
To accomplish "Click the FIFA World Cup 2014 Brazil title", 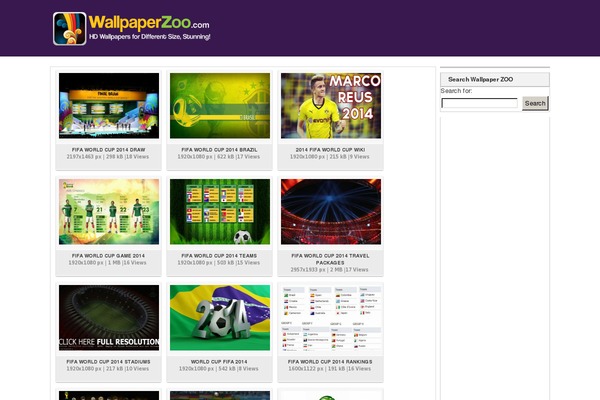I will tap(219, 150).
